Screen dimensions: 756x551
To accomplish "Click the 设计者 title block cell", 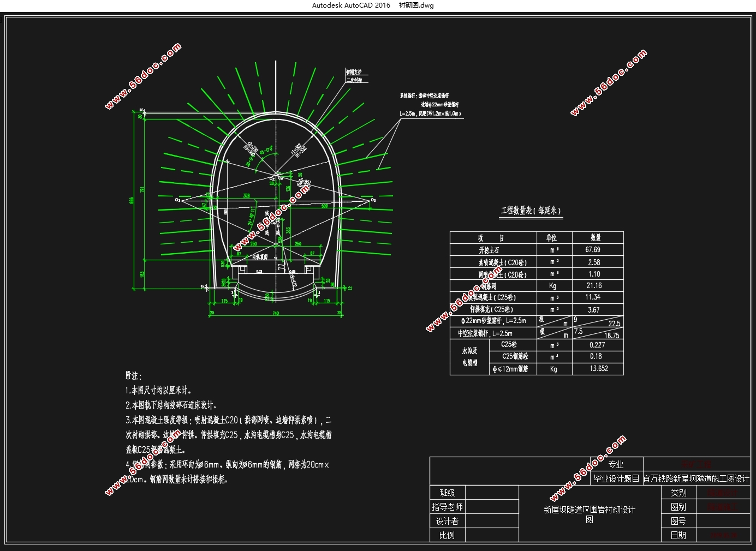I will [447, 521].
